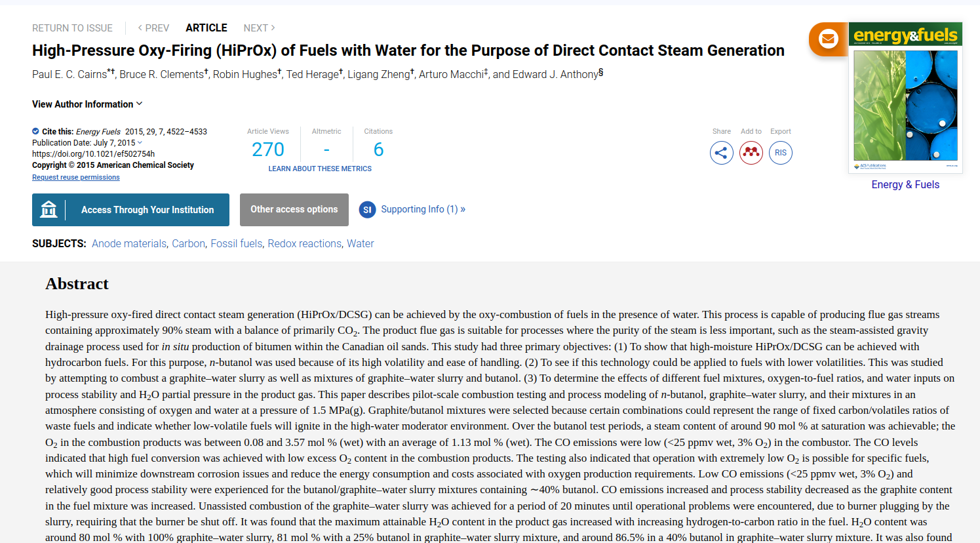Open the Energy & Fuels cover thumbnail
This screenshot has width=980, height=543.
[905, 98]
